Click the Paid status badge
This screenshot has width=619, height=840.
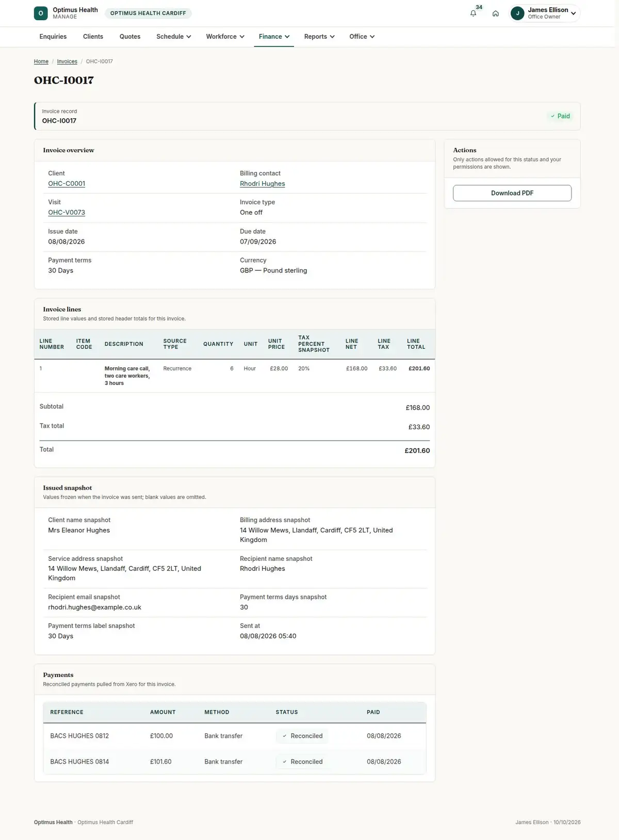click(x=560, y=116)
